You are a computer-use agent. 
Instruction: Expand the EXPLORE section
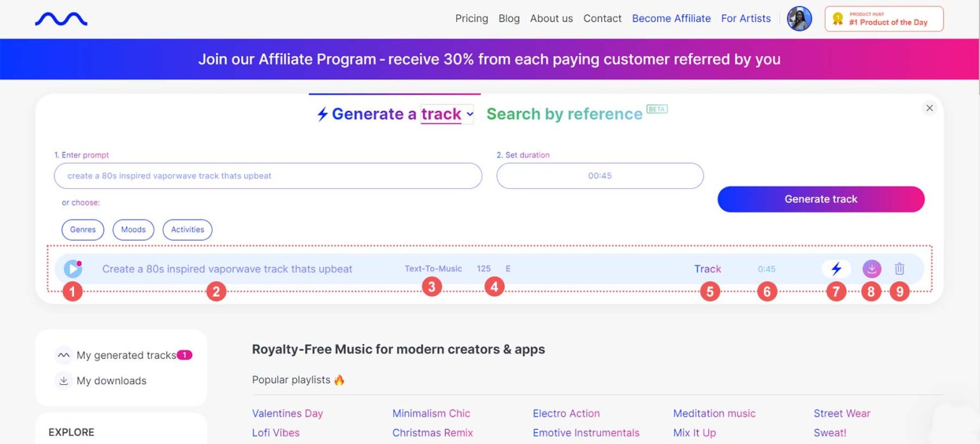click(71, 432)
